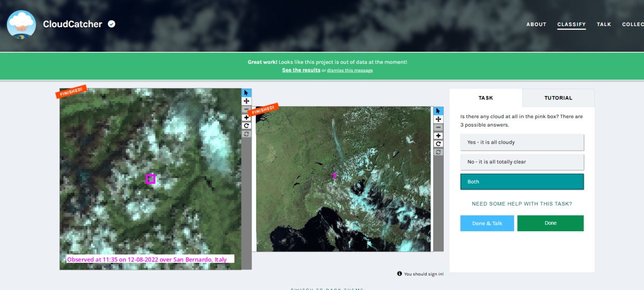Click the Done button
Screen dimensions: 644x290
pyautogui.click(x=550, y=223)
